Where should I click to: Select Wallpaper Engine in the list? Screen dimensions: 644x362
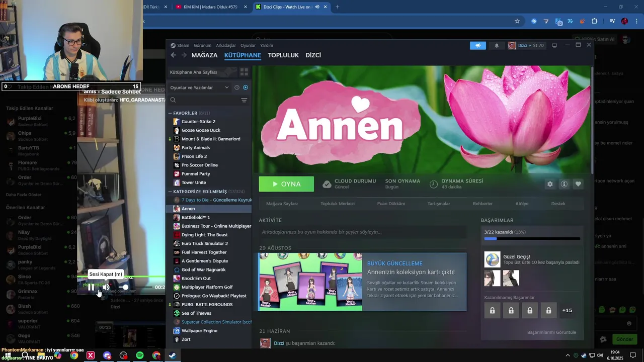click(x=199, y=330)
